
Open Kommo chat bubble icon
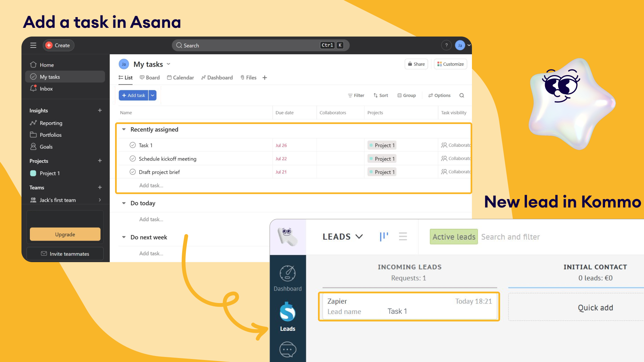click(x=287, y=350)
